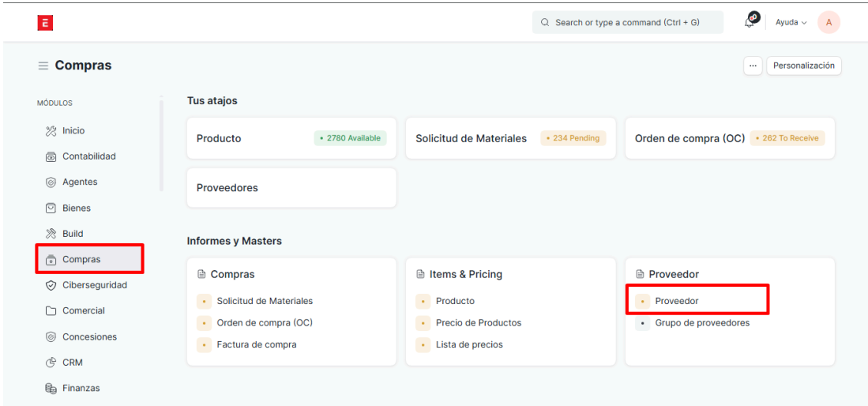Select Compras in the modules sidebar

click(x=81, y=259)
